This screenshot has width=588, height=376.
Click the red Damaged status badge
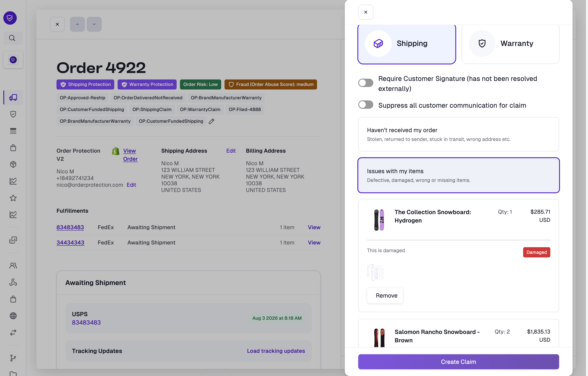(537, 252)
